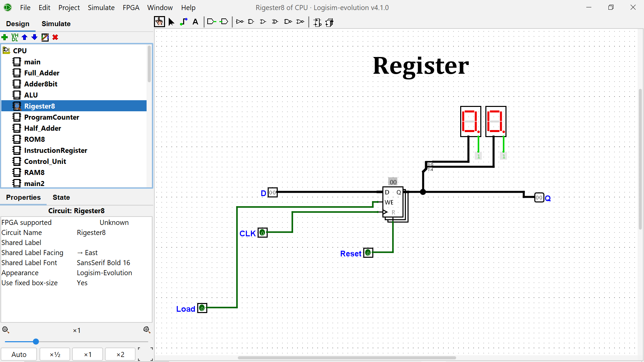Open the Help menu
Image resolution: width=644 pixels, height=362 pixels.
point(188,7)
